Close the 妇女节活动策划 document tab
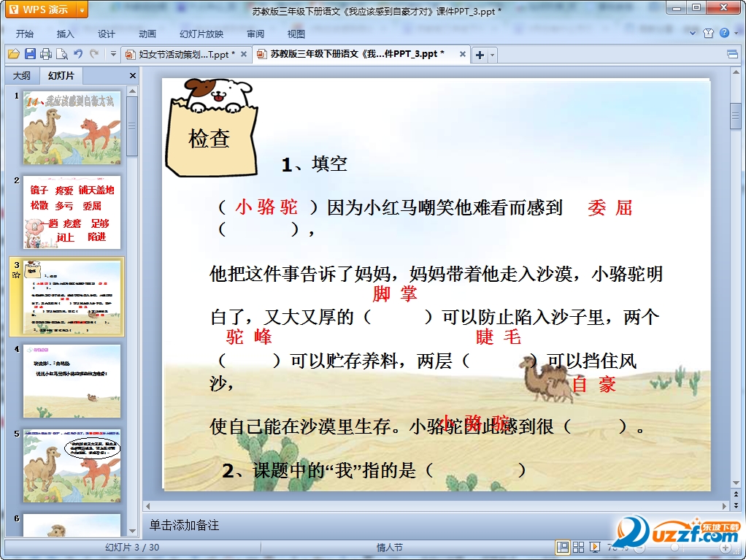This screenshot has height=560, width=746. 244,54
